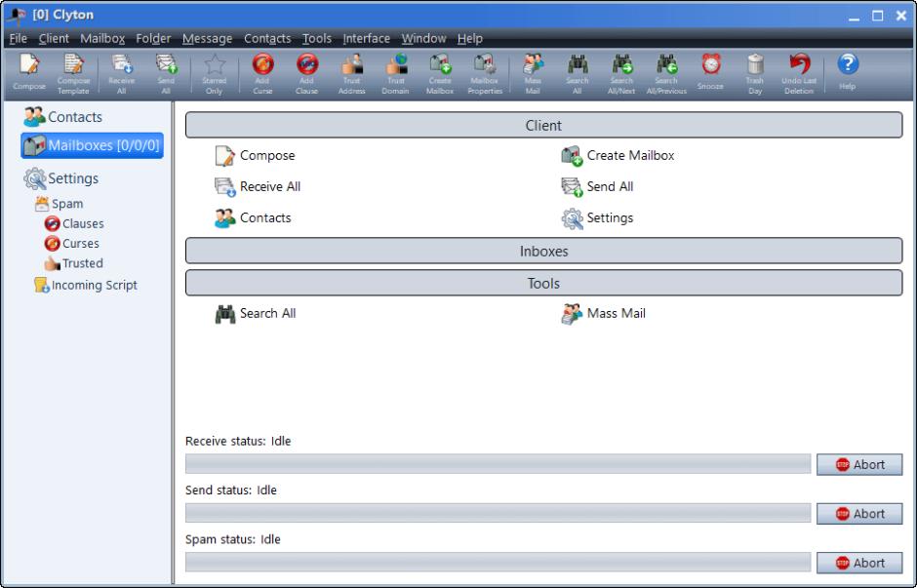Viewport: 917px width, 588px height.
Task: Click Settings in the Client panel
Action: click(x=597, y=217)
